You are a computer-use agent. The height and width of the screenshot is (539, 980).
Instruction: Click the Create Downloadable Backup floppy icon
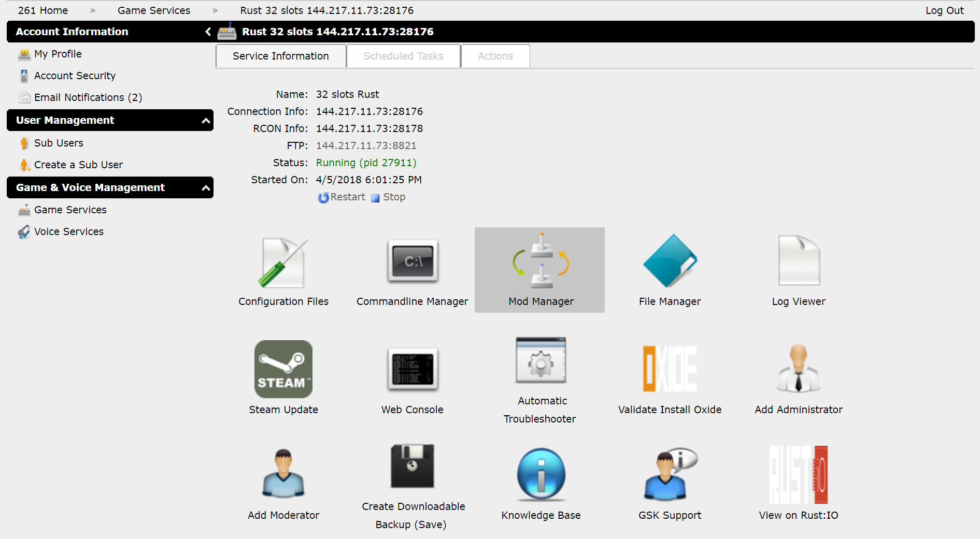(413, 466)
